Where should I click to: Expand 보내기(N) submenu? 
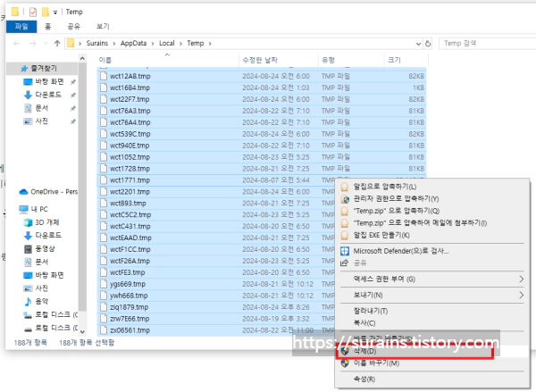[432, 295]
